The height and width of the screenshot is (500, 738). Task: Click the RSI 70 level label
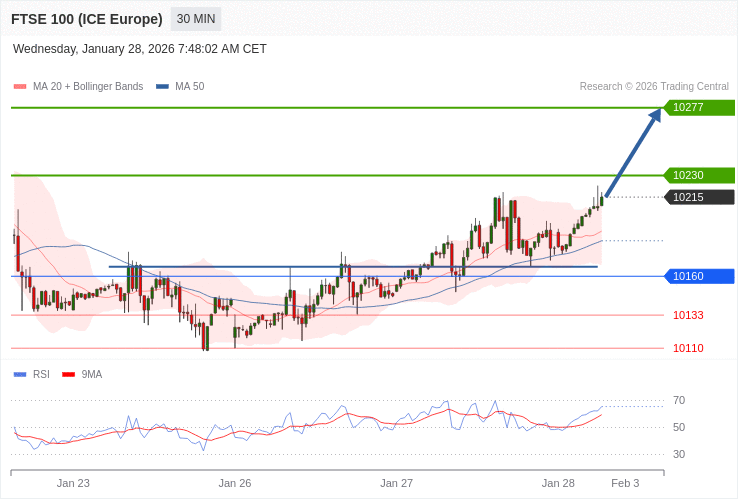679,401
